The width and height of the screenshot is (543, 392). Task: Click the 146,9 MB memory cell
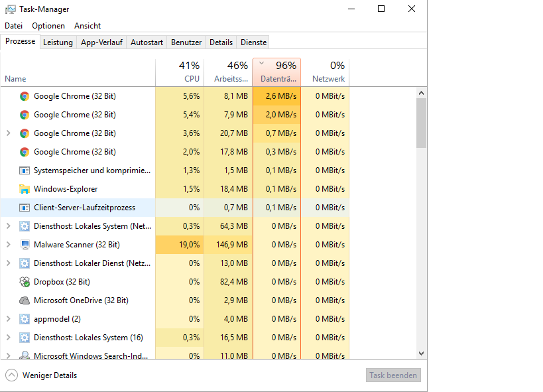(x=229, y=245)
